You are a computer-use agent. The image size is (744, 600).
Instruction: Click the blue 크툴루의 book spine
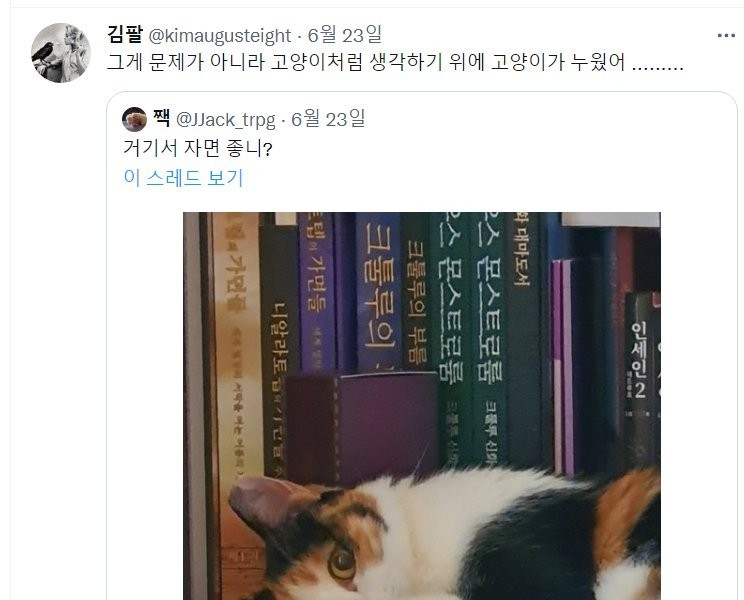point(379,292)
